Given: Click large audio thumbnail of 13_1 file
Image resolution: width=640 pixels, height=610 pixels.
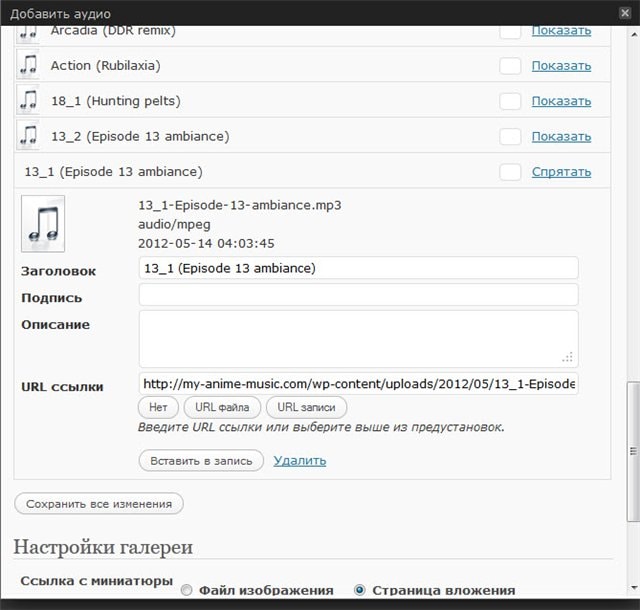Looking at the screenshot, I should coord(43,223).
